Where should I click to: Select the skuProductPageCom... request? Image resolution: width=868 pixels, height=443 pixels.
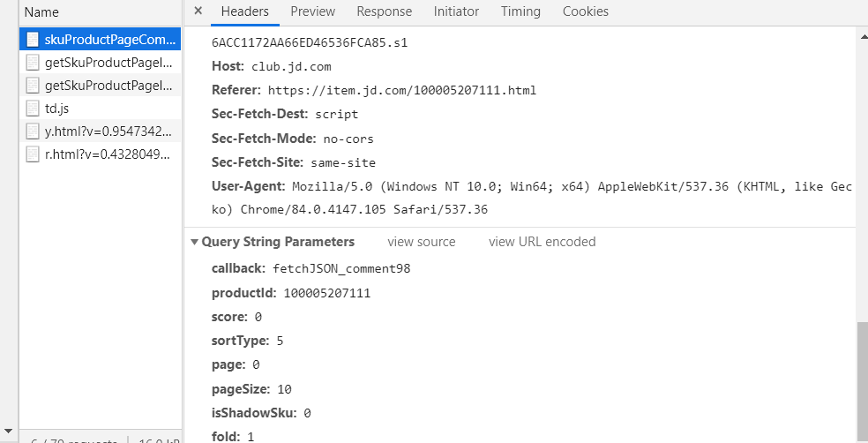[x=108, y=40]
